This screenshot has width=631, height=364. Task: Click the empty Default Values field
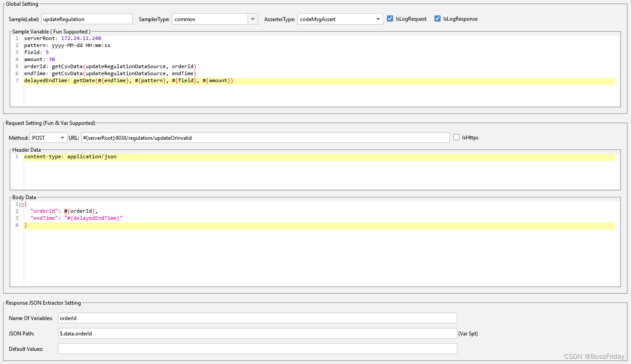[258, 349]
